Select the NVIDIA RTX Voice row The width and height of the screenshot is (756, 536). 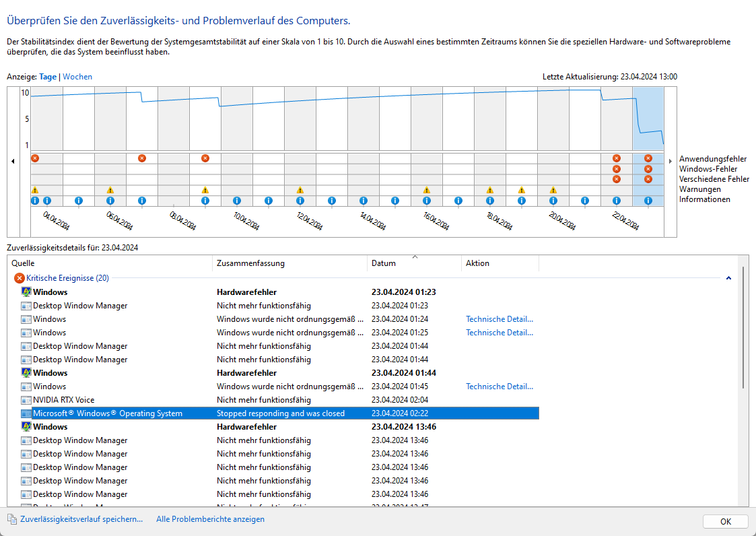point(279,400)
